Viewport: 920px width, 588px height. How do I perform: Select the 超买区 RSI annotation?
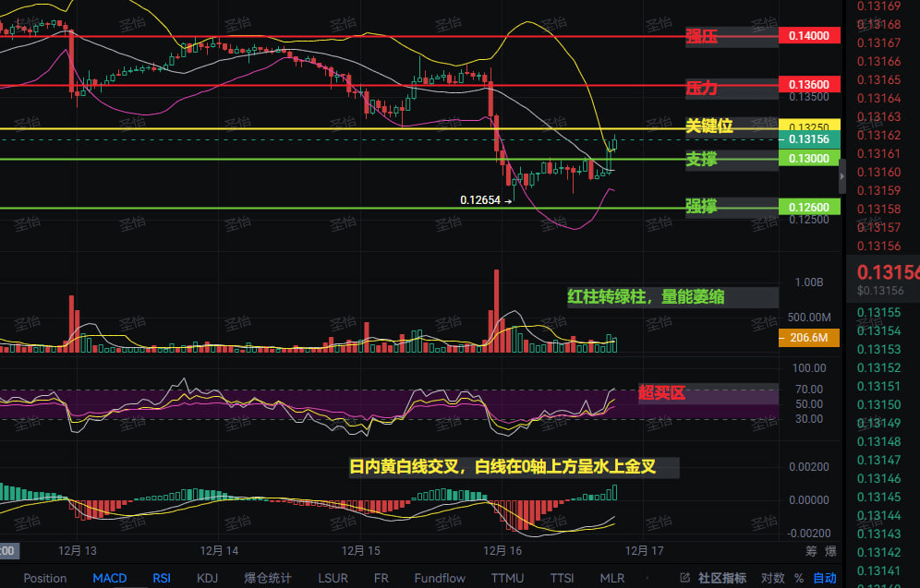[662, 393]
